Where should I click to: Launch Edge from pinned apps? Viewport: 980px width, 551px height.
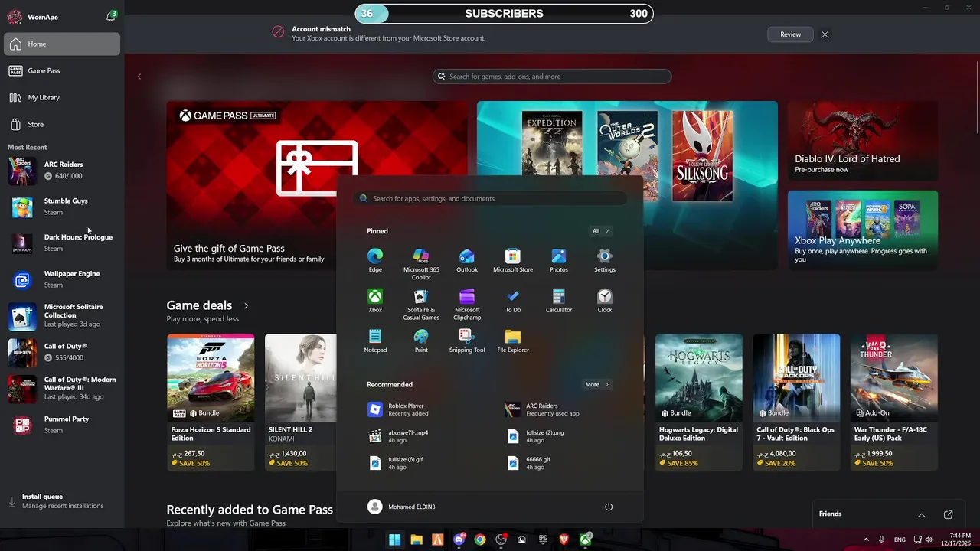[x=375, y=260]
